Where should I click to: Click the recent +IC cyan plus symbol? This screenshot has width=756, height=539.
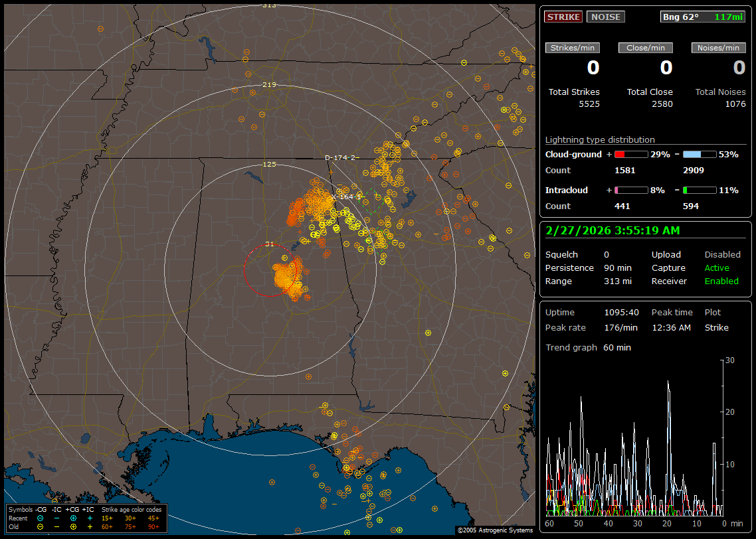pos(90,518)
